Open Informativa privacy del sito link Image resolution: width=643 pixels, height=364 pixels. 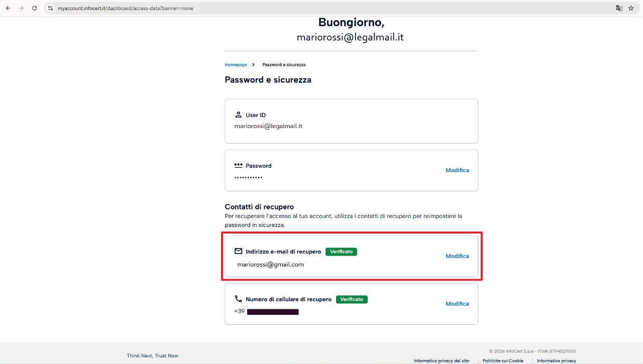(442, 360)
